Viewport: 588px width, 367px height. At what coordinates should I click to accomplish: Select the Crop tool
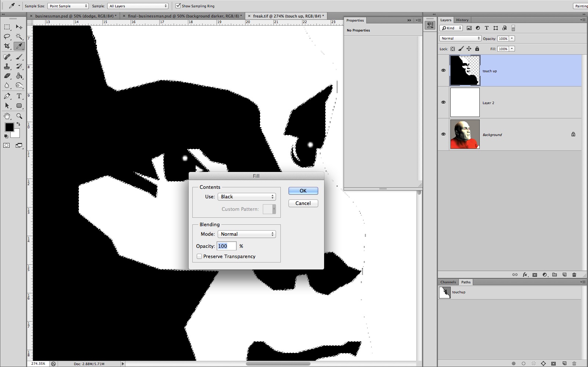click(7, 46)
